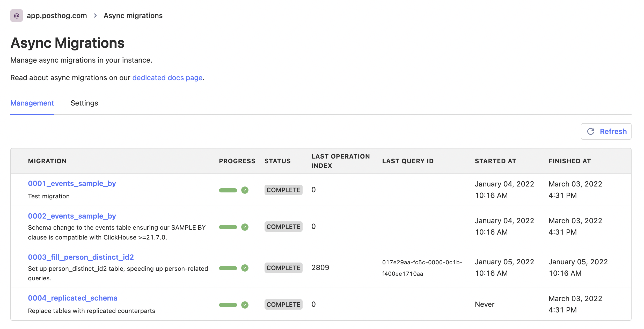Click the @ project icon in the breadcrumb
This screenshot has width=644, height=329.
(16, 16)
